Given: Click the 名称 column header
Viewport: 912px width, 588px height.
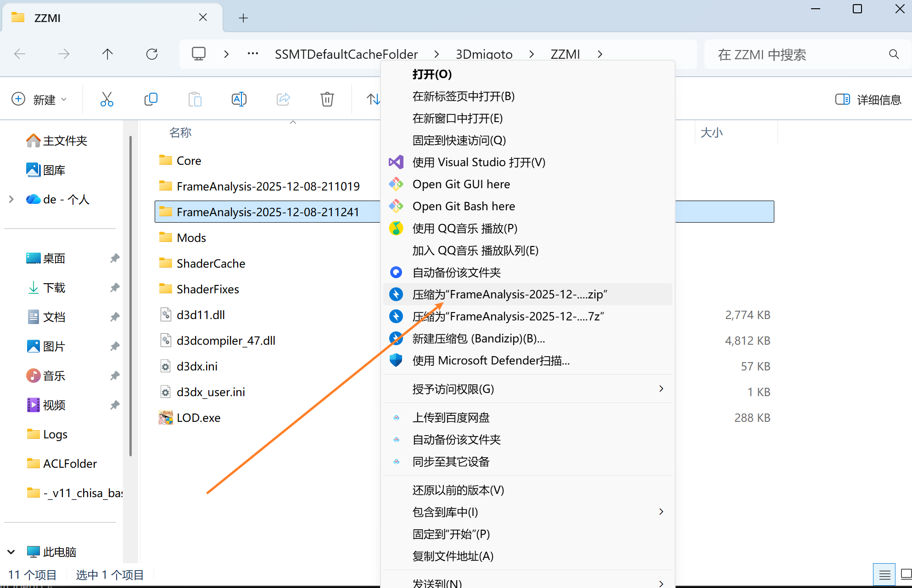Looking at the screenshot, I should (x=180, y=133).
